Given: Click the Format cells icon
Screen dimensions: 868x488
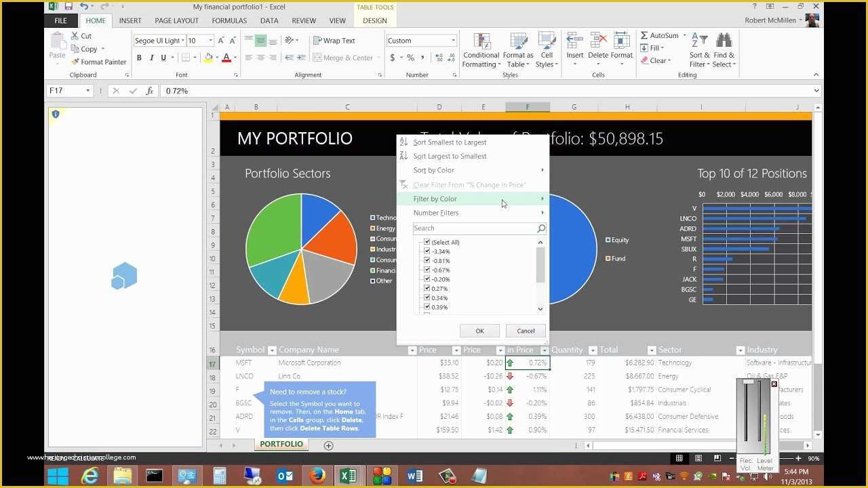Looking at the screenshot, I should 621,41.
